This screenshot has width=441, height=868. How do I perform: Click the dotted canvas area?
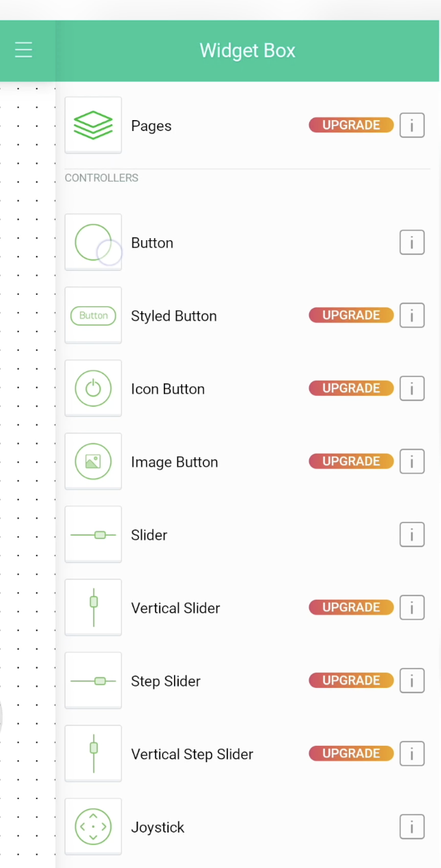(x=27, y=409)
